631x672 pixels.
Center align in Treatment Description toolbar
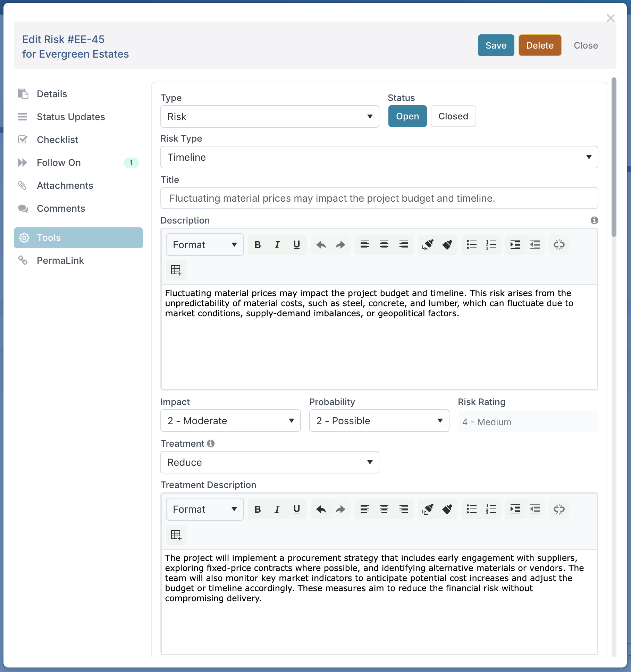384,509
